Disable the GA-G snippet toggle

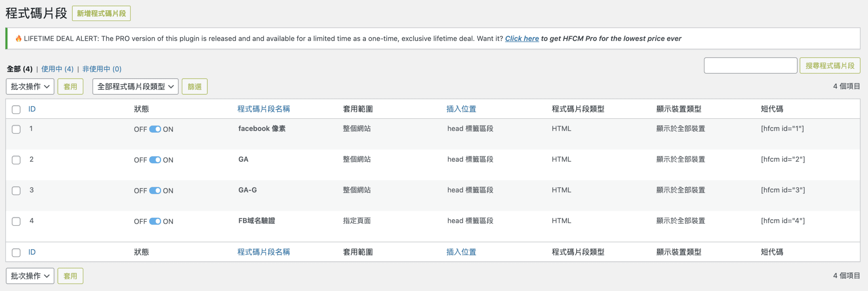point(155,190)
